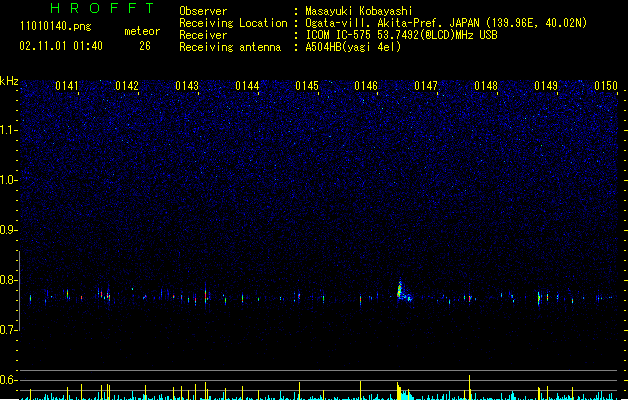The width and height of the screenshot is (629, 400).
Task: Click observer name Masayuki Kobayashi
Action: point(359,11)
